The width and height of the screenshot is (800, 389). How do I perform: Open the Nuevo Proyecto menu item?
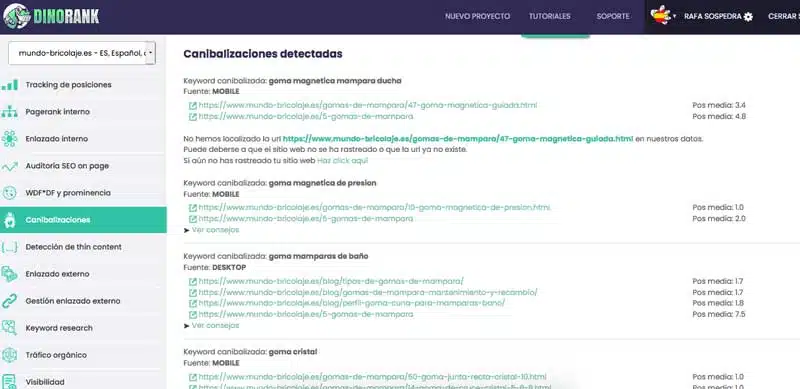coord(477,16)
